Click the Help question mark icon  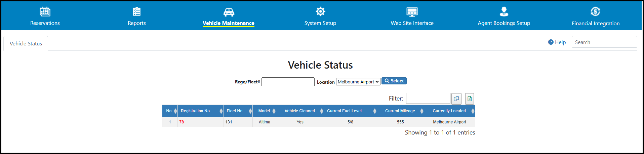tap(551, 42)
